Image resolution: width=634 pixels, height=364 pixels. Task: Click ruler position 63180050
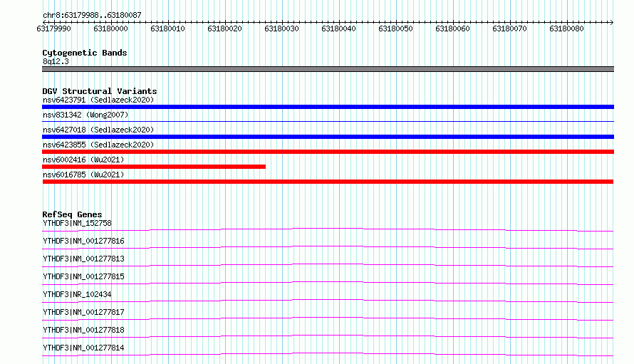pos(396,28)
